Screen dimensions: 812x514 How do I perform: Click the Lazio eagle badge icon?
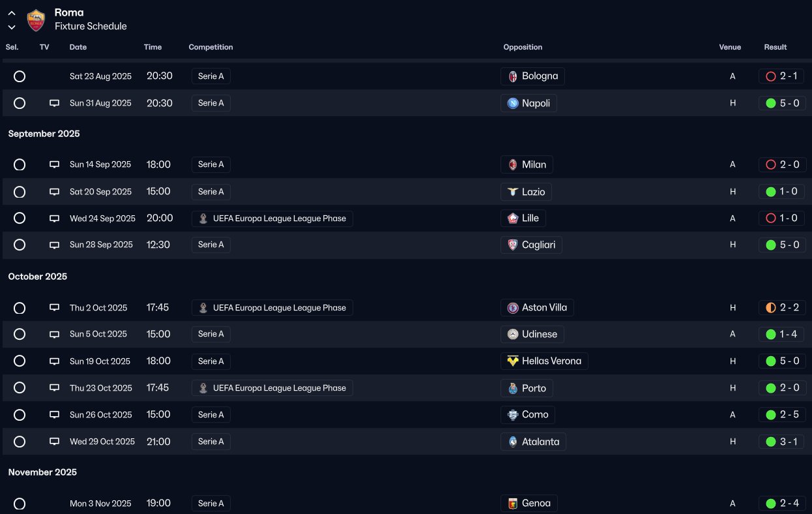513,192
